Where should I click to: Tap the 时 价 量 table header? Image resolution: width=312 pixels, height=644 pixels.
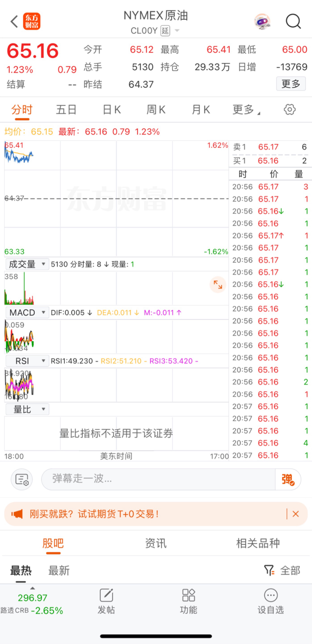pyautogui.click(x=271, y=174)
